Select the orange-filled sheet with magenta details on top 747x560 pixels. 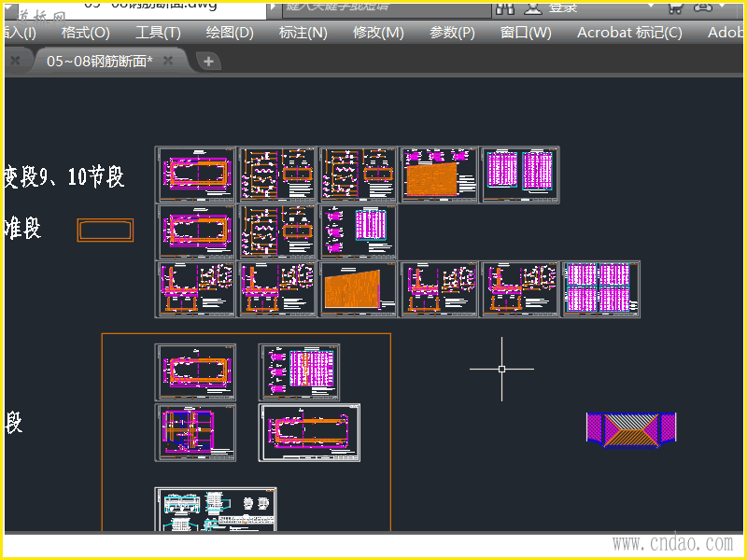(438, 175)
